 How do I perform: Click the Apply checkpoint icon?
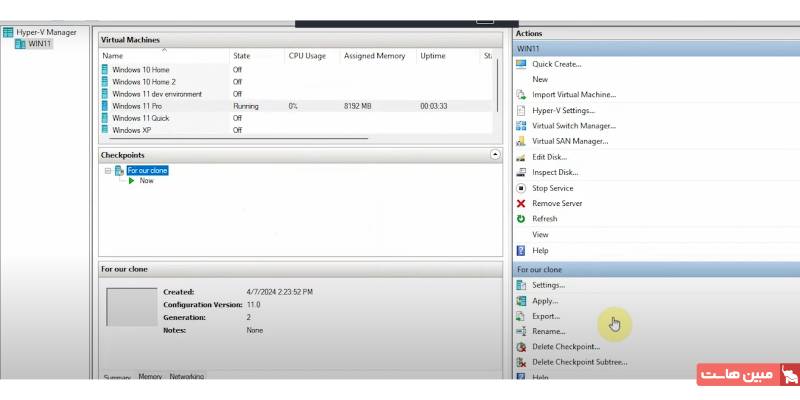(x=521, y=301)
